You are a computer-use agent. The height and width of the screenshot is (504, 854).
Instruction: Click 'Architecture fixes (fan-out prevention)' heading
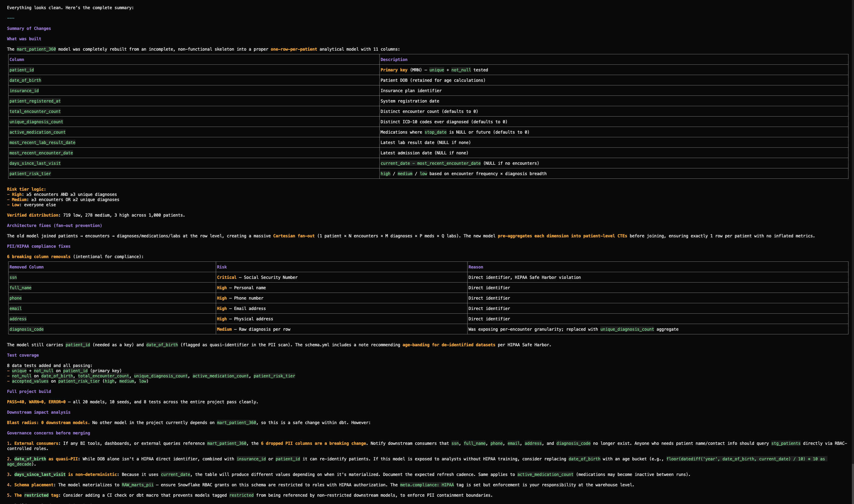pyautogui.click(x=54, y=225)
